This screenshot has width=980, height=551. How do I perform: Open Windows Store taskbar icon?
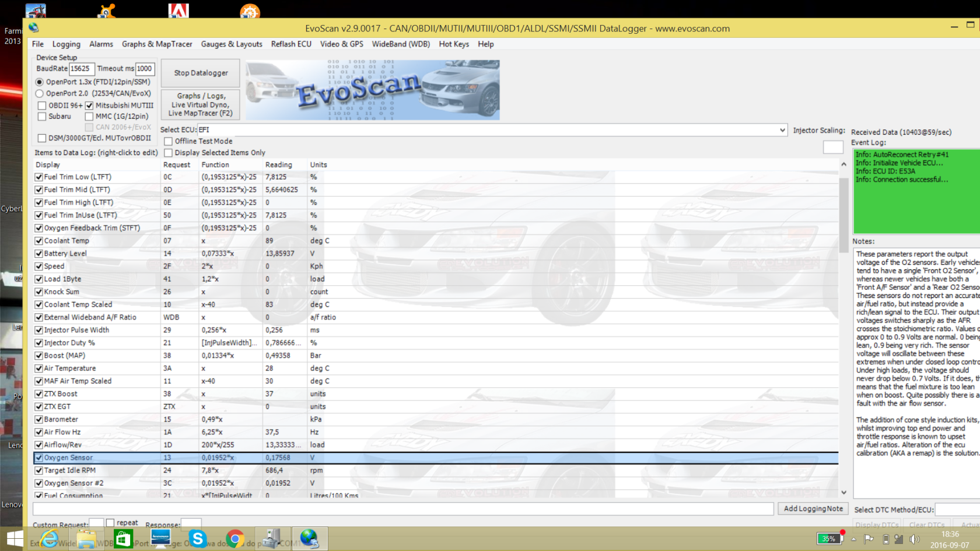(x=123, y=539)
